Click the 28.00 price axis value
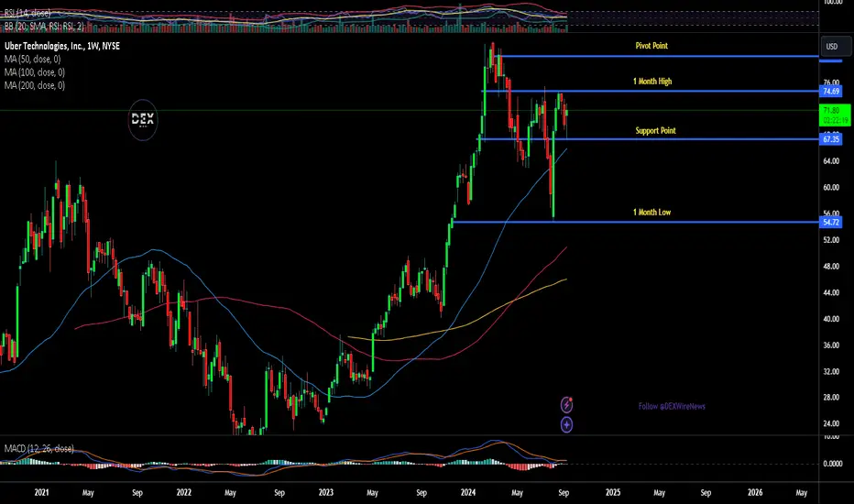The height and width of the screenshot is (504, 854). [x=831, y=397]
